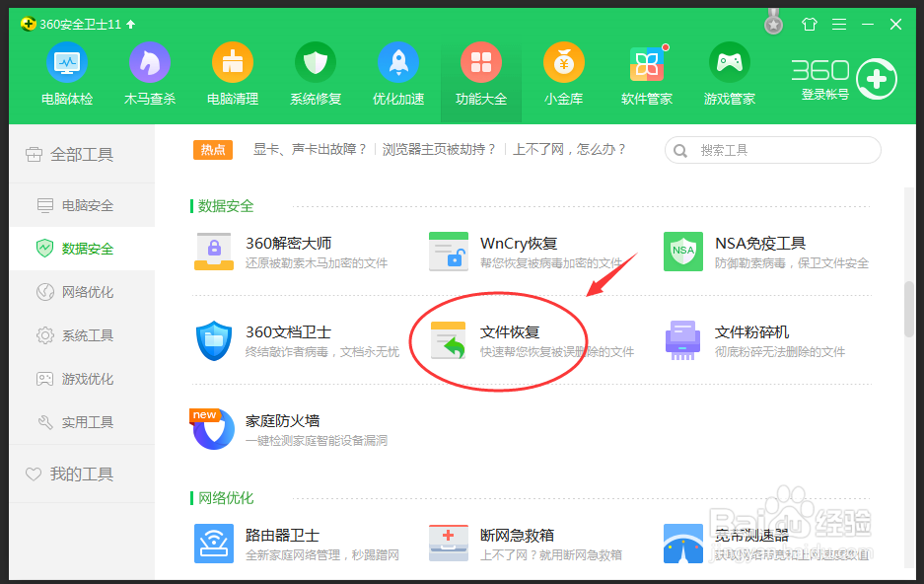Screen dimensions: 924x584
Task: Launch the WnCry恢复 tool icon
Action: [x=449, y=252]
